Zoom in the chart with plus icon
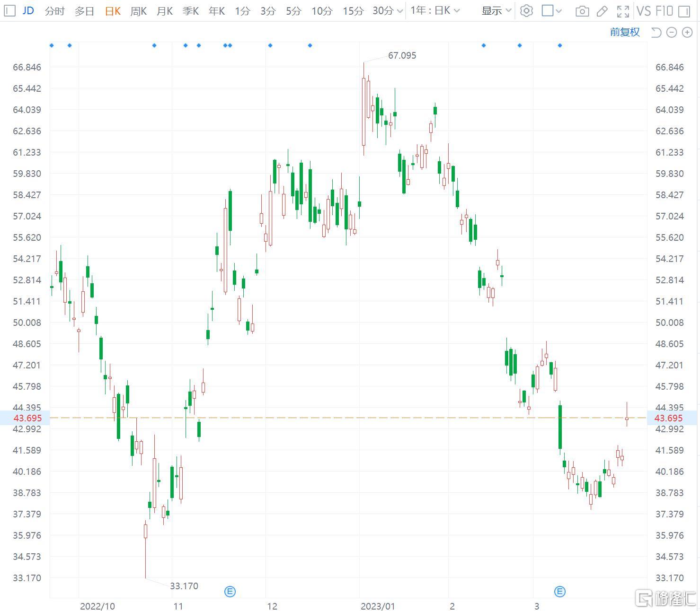Viewport: 700px width, 611px height. click(x=687, y=32)
